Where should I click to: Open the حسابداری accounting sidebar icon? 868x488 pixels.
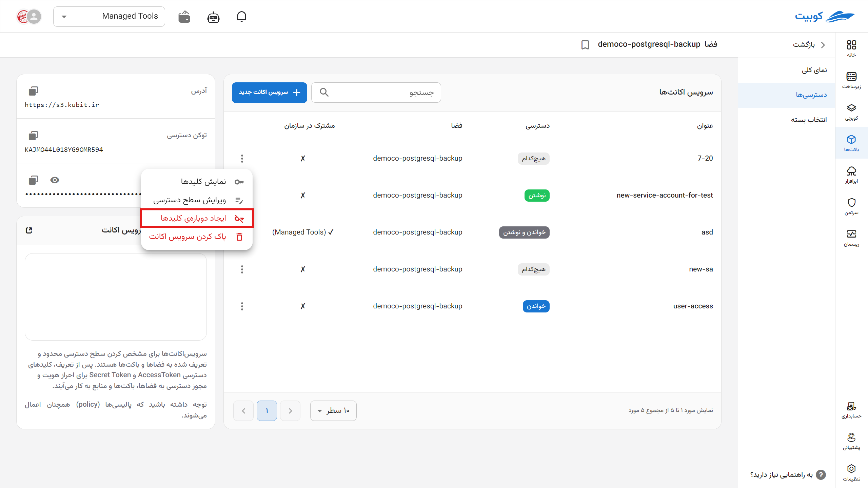pos(851,409)
